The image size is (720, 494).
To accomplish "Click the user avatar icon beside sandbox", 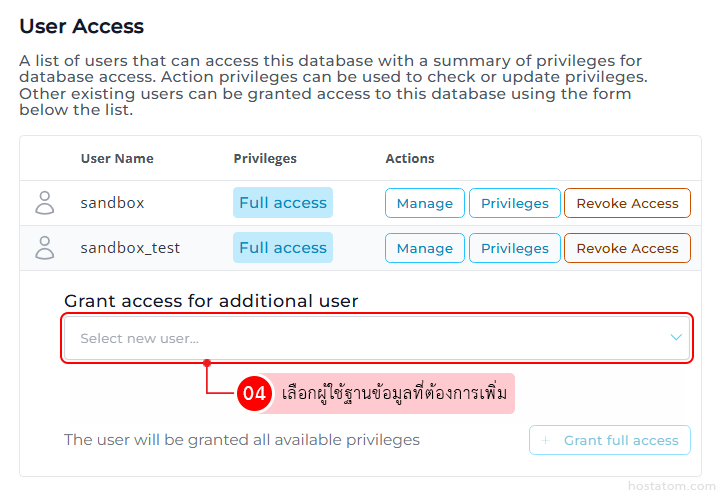I will (45, 203).
